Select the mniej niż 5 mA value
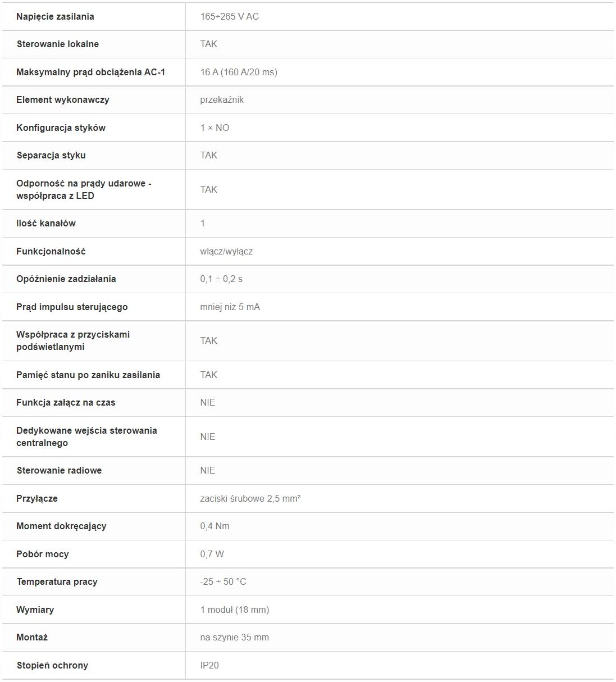This screenshot has height=682, width=616. (230, 307)
